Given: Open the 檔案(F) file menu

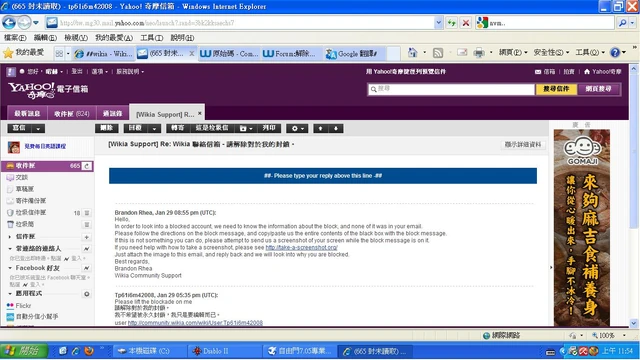Looking at the screenshot, I should 15,38.
